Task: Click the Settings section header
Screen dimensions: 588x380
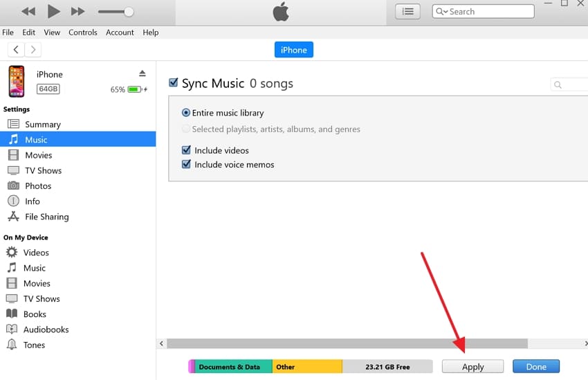Action: click(17, 109)
